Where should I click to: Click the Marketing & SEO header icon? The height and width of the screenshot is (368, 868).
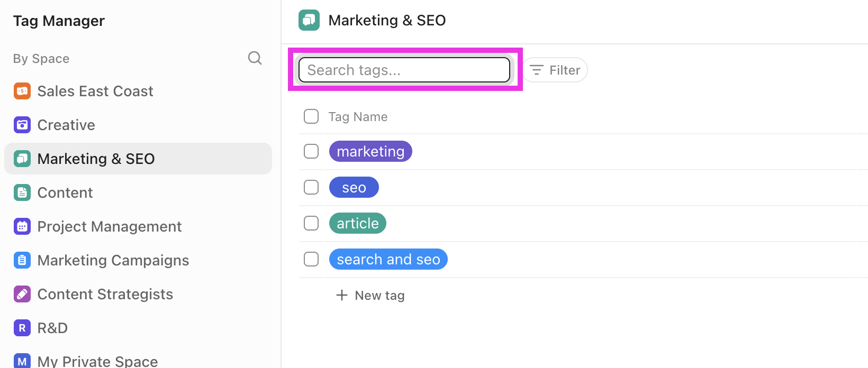point(309,20)
